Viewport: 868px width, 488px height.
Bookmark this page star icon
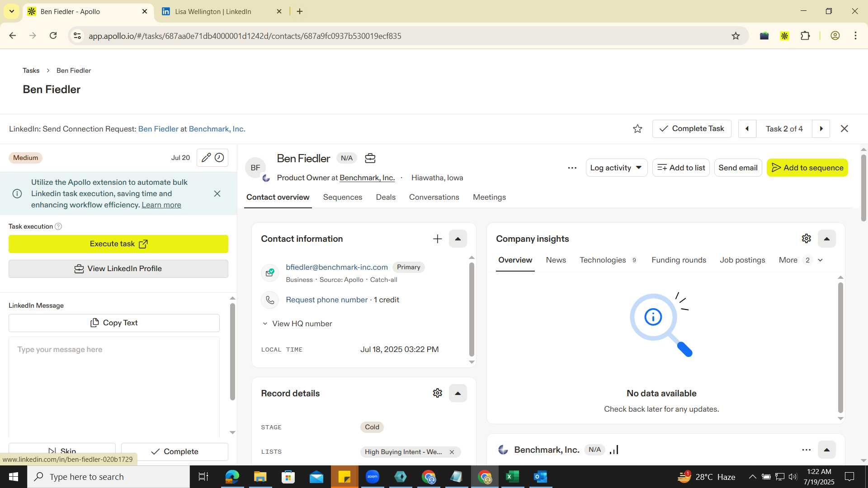click(736, 36)
